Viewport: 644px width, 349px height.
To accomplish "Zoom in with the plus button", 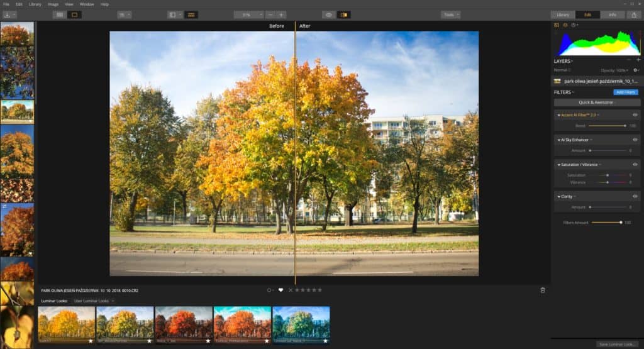I will click(281, 15).
